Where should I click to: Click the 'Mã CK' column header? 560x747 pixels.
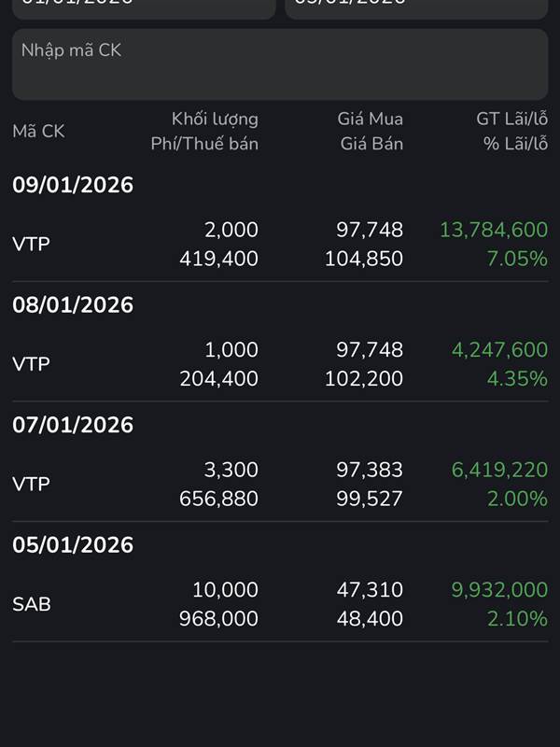point(38,132)
